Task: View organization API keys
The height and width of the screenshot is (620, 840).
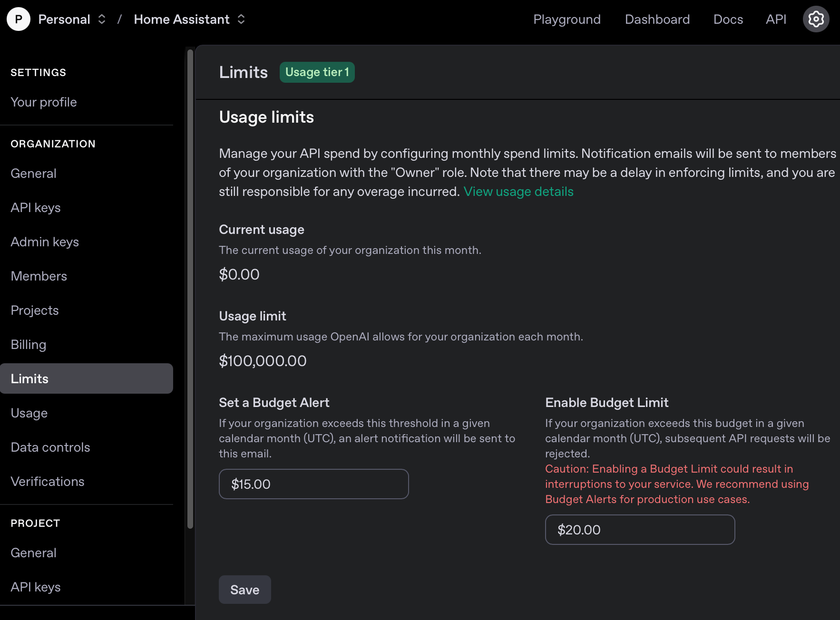Action: tap(35, 207)
